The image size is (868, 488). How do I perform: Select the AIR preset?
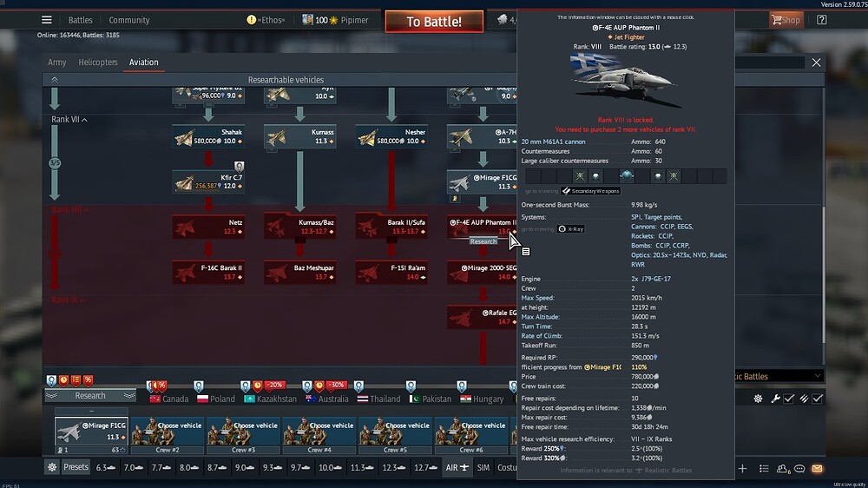[x=457, y=467]
